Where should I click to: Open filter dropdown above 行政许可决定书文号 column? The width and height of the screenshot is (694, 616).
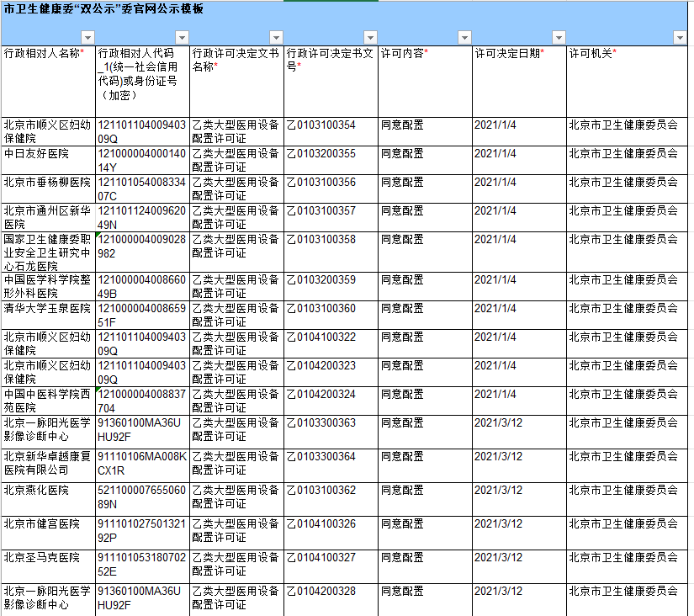[370, 38]
